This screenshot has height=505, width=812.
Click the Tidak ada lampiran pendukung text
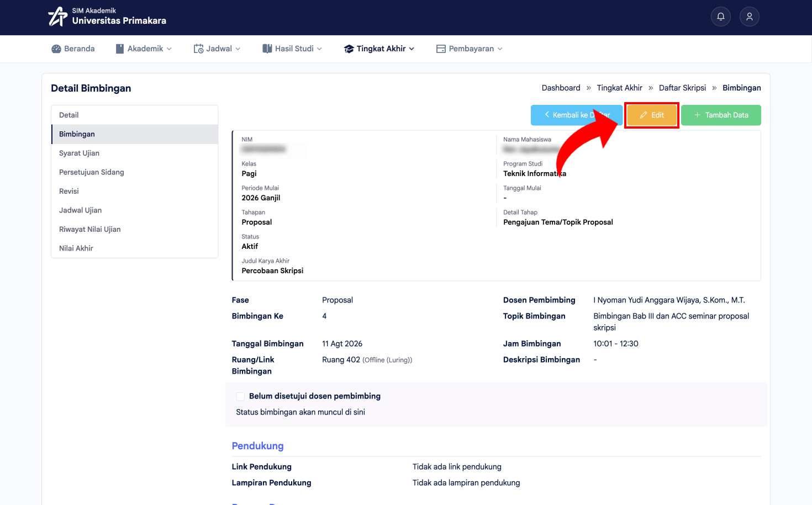(466, 483)
